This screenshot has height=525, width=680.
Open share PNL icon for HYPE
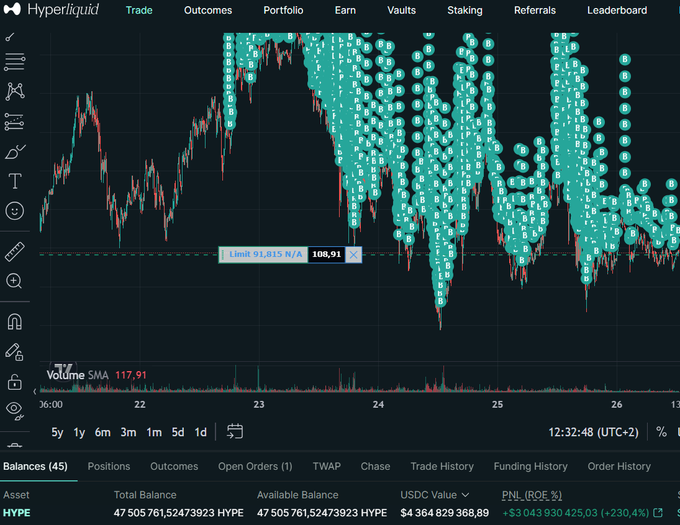click(x=658, y=513)
